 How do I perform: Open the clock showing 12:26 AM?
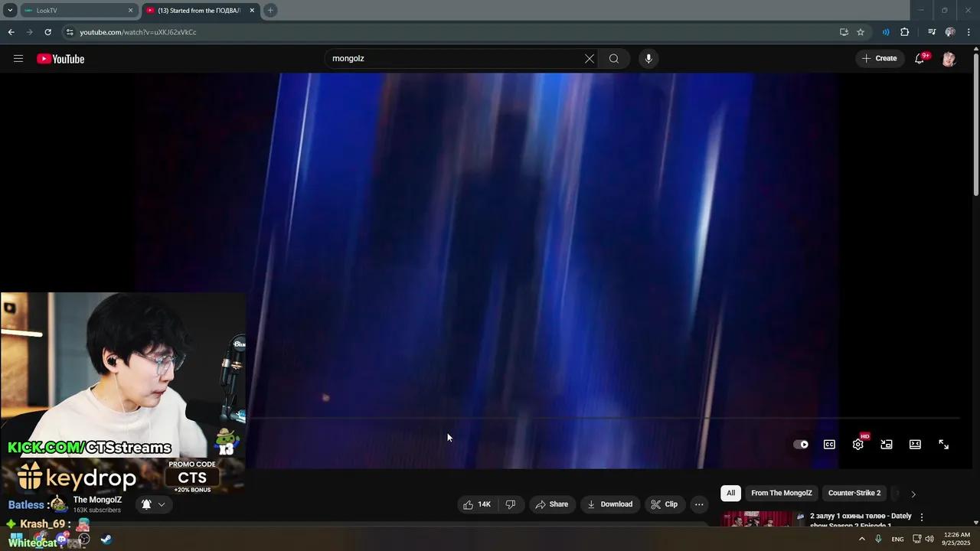click(956, 539)
